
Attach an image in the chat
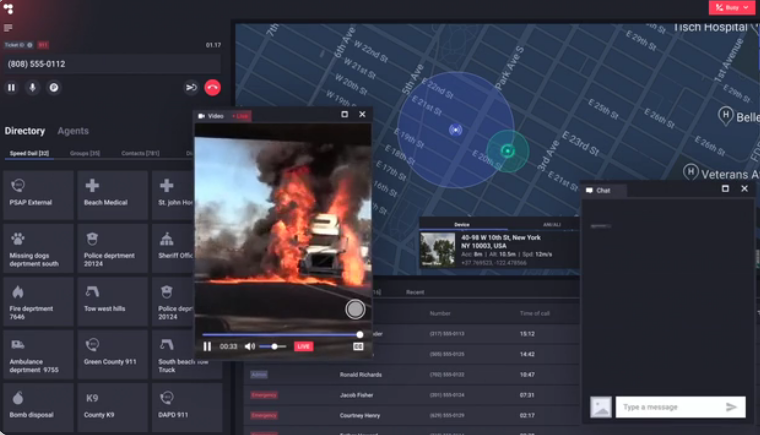point(601,407)
